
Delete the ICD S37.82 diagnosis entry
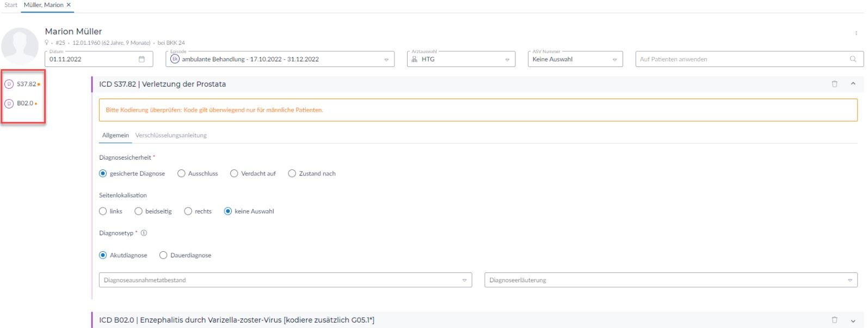coord(834,84)
